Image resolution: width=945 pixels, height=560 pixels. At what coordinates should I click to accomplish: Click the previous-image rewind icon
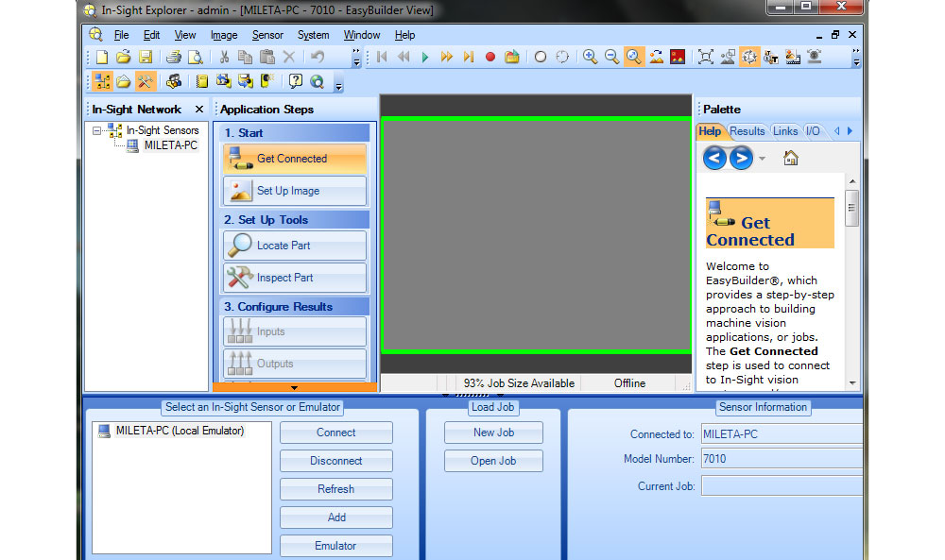404,58
